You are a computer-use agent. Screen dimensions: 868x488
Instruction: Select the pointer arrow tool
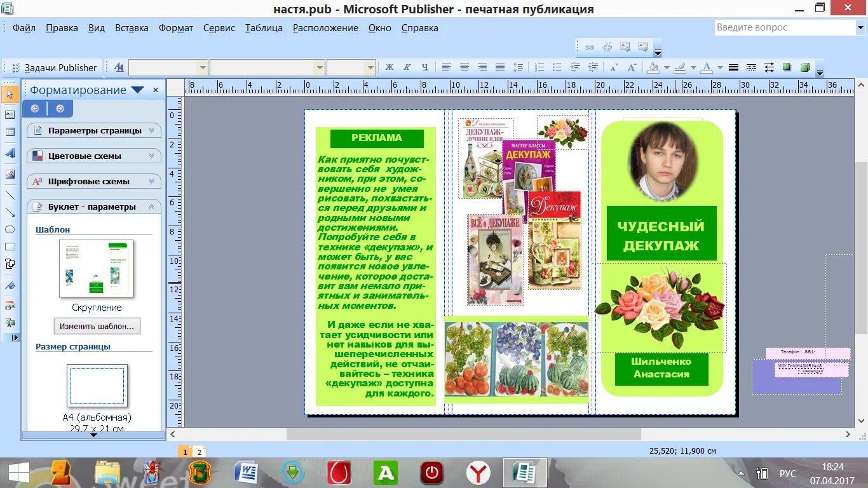(10, 95)
